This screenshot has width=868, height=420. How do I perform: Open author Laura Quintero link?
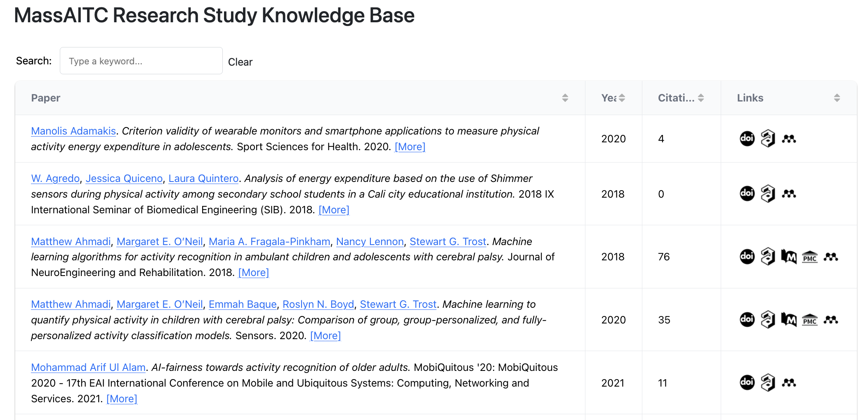tap(203, 178)
